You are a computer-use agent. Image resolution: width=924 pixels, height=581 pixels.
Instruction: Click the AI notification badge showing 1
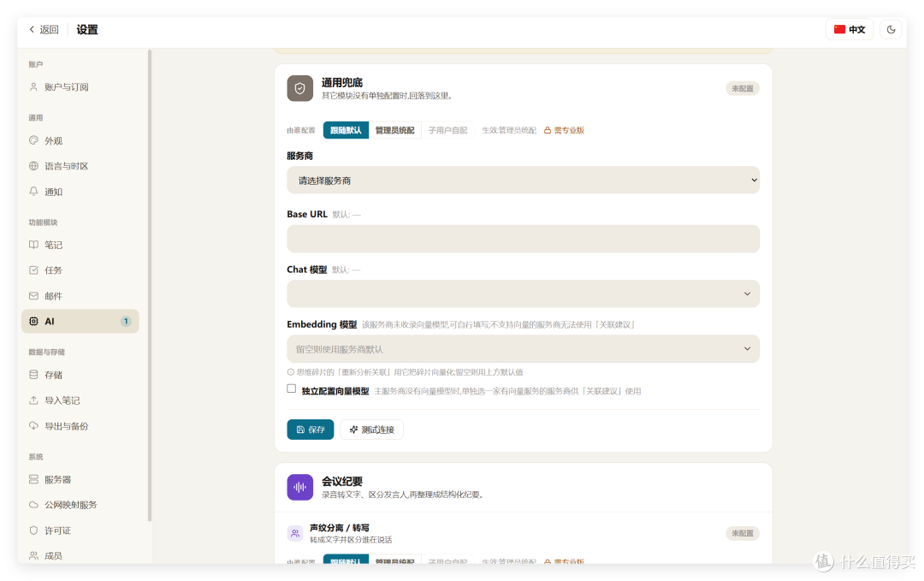pyautogui.click(x=126, y=321)
